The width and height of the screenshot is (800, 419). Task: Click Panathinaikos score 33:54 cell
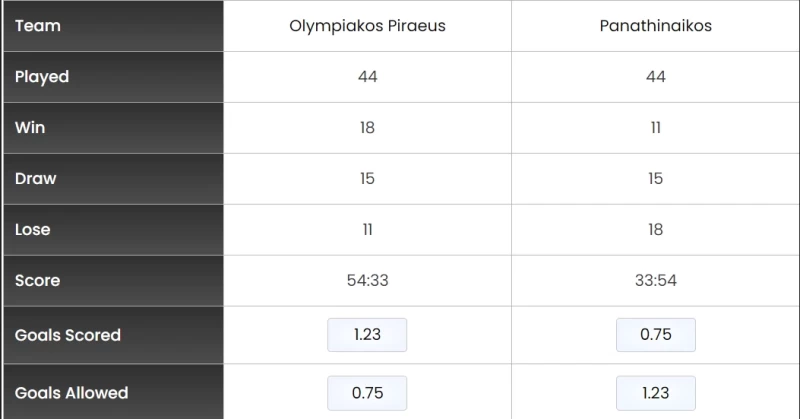click(655, 281)
